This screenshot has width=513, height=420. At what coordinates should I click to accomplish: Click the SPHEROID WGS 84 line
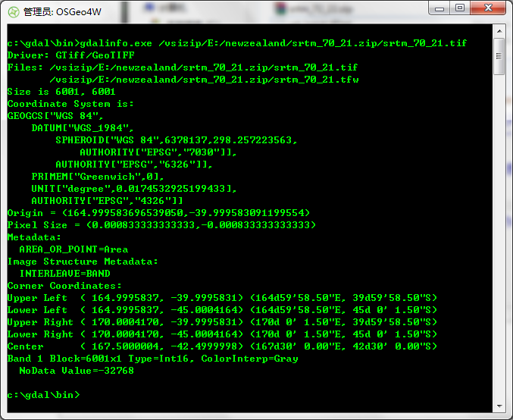coord(177,140)
